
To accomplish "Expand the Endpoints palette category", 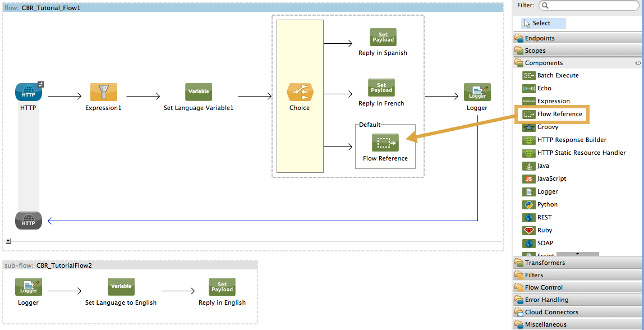I will pyautogui.click(x=540, y=38).
